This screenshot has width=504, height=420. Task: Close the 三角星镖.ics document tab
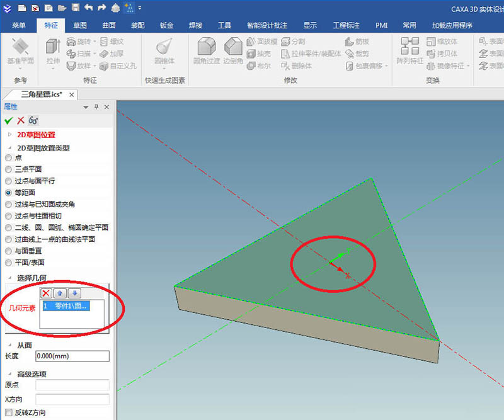(72, 95)
